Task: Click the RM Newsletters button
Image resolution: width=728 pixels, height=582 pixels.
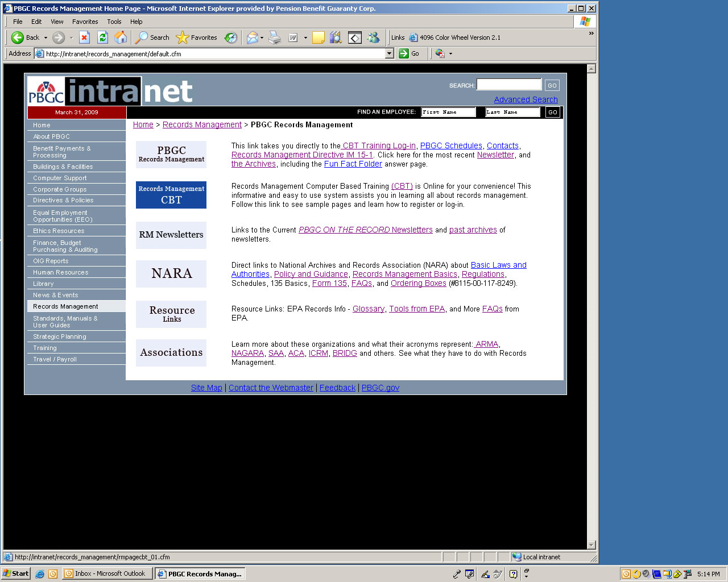Action: click(x=171, y=235)
